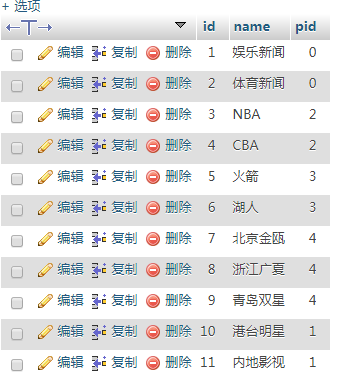Click the 火箭 name cell

(245, 176)
